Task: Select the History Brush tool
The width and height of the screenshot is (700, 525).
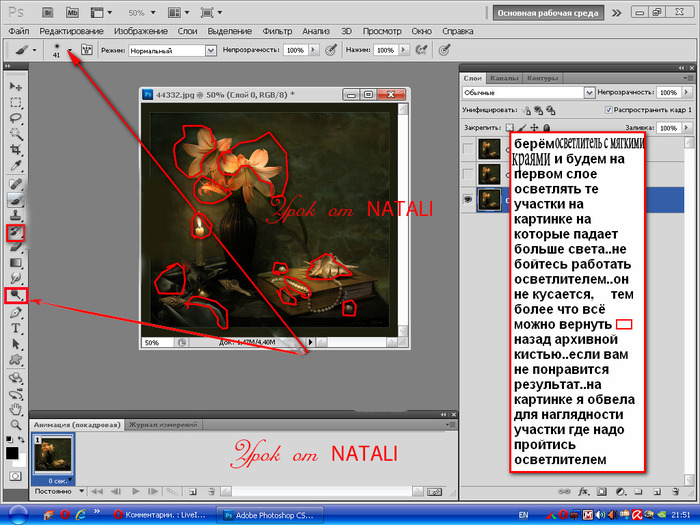Action: pos(16,232)
